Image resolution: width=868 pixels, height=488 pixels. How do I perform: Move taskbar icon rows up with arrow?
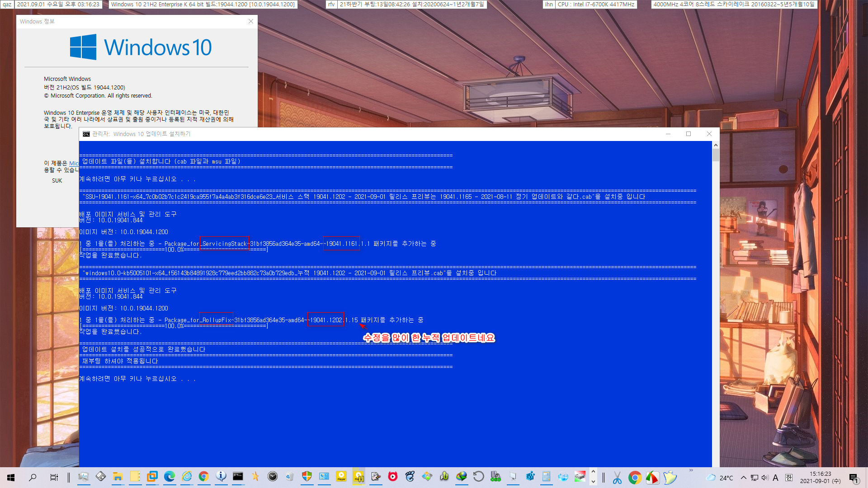click(594, 472)
